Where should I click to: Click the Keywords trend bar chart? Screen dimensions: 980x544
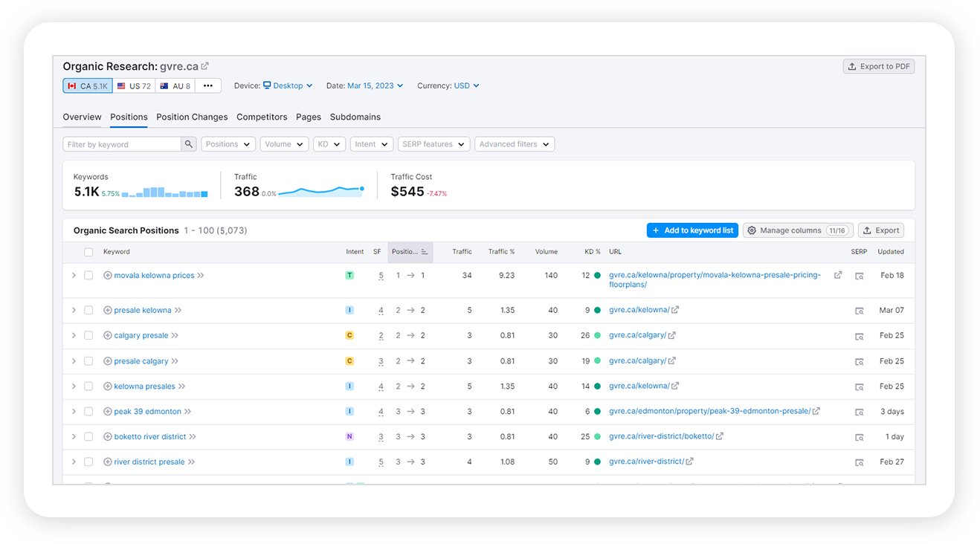[x=164, y=192]
